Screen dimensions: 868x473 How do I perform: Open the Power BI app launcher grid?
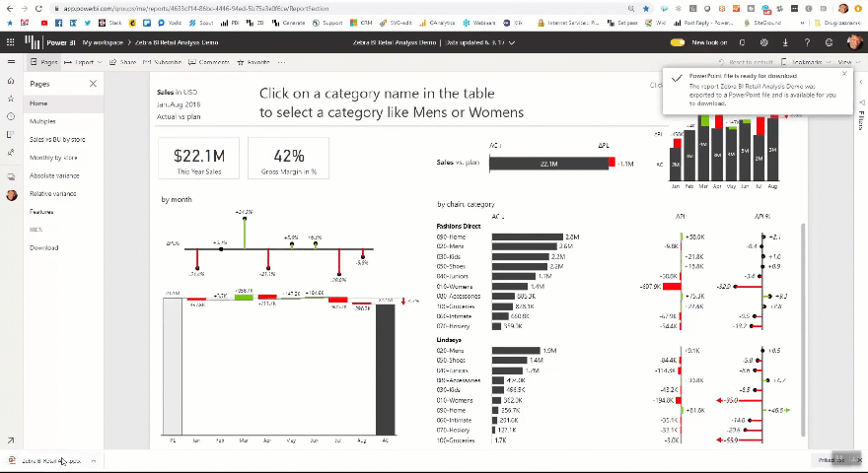coord(10,42)
